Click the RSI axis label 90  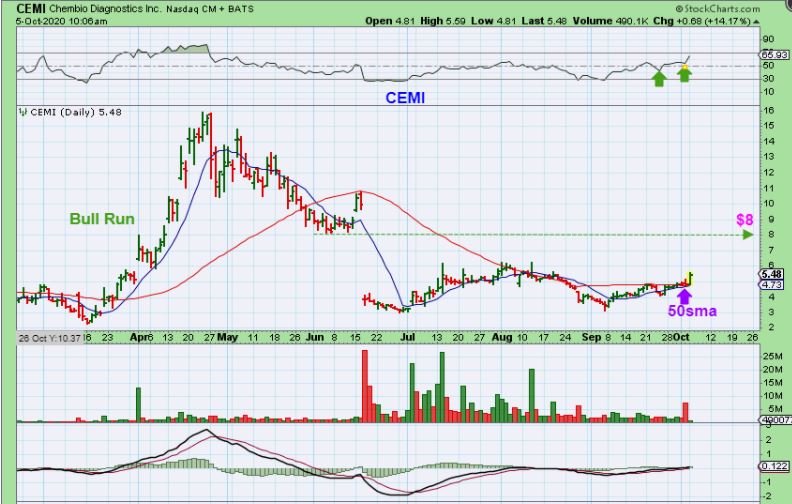(x=768, y=40)
